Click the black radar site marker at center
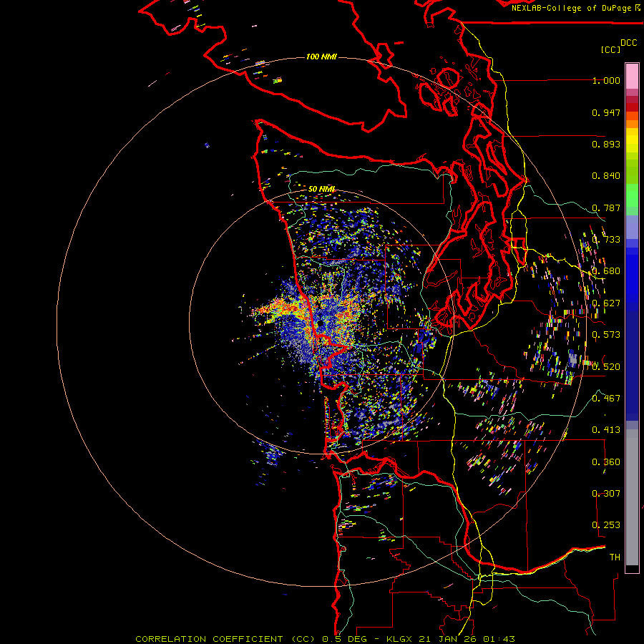 pyautogui.click(x=321, y=323)
